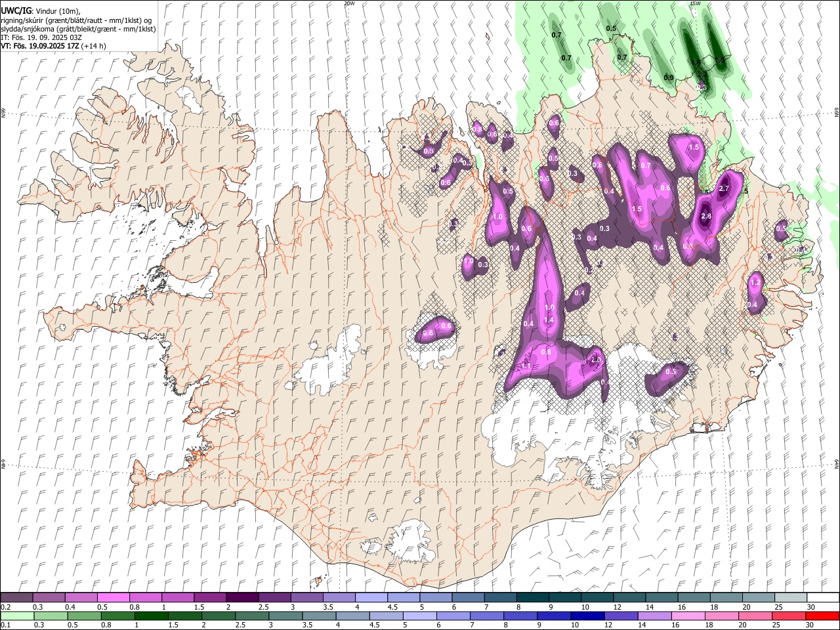Pick the pink 0.5 snow legend swatch
This screenshot has height=630, width=840.
click(113, 597)
